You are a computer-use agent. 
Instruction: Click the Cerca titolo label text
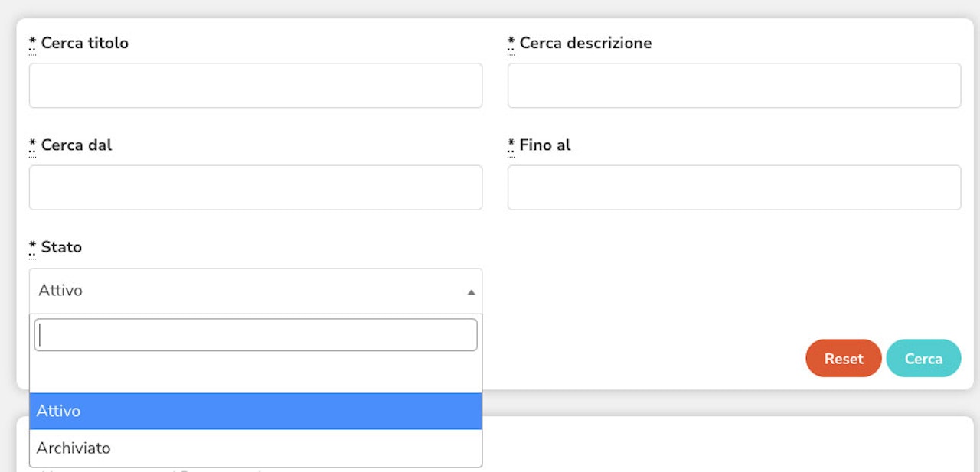click(x=84, y=43)
